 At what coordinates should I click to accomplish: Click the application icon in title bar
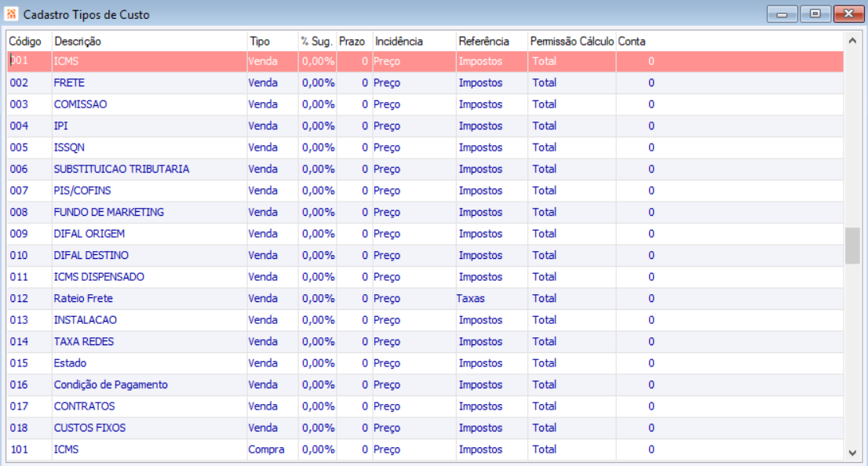(11, 14)
